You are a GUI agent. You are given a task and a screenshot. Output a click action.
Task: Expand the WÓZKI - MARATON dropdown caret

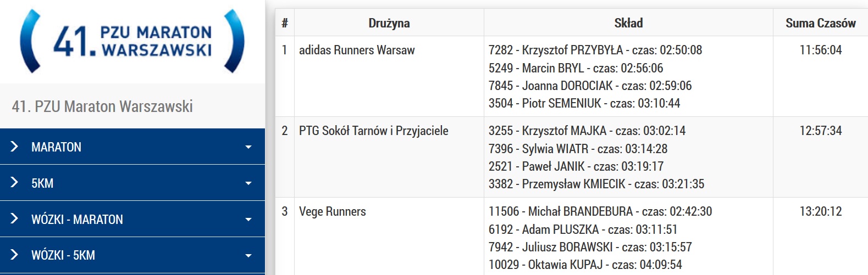pos(248,220)
